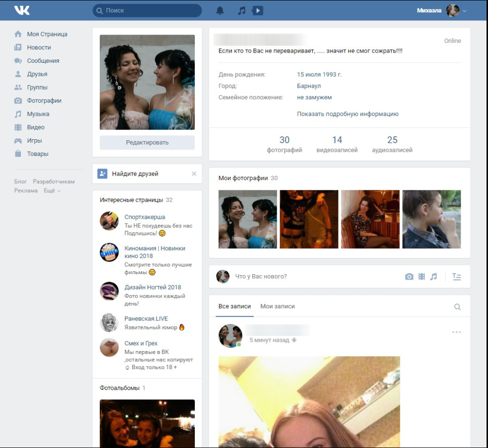Click the people icon beside Группы
The image size is (488, 448).
[18, 88]
